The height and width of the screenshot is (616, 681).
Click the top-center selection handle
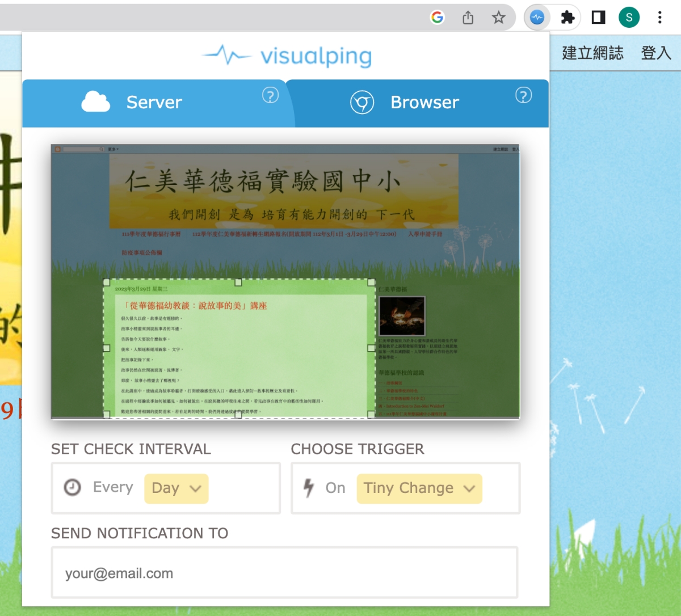point(238,282)
